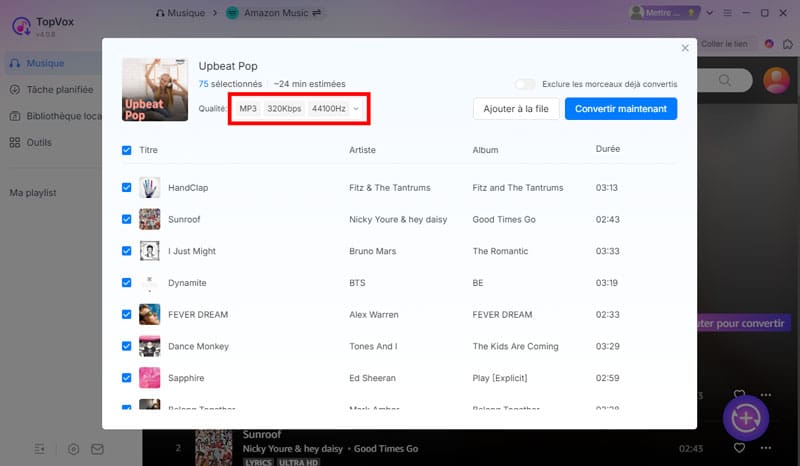800x466 pixels.
Task: Uncheck the I Just Might track checkbox
Action: click(x=127, y=251)
